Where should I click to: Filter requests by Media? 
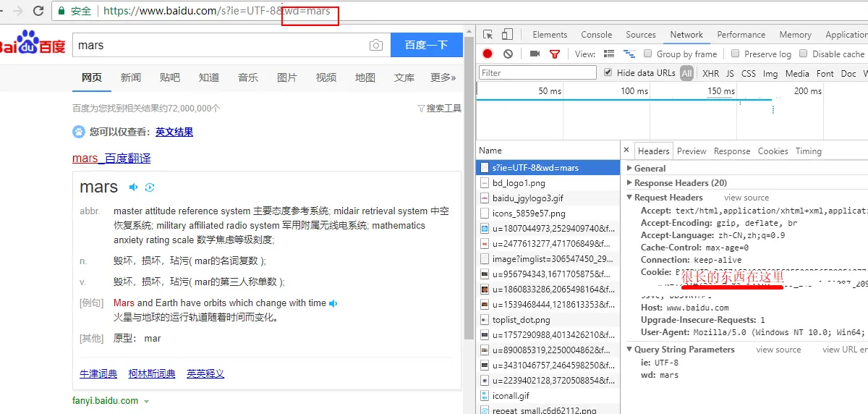[x=797, y=73]
